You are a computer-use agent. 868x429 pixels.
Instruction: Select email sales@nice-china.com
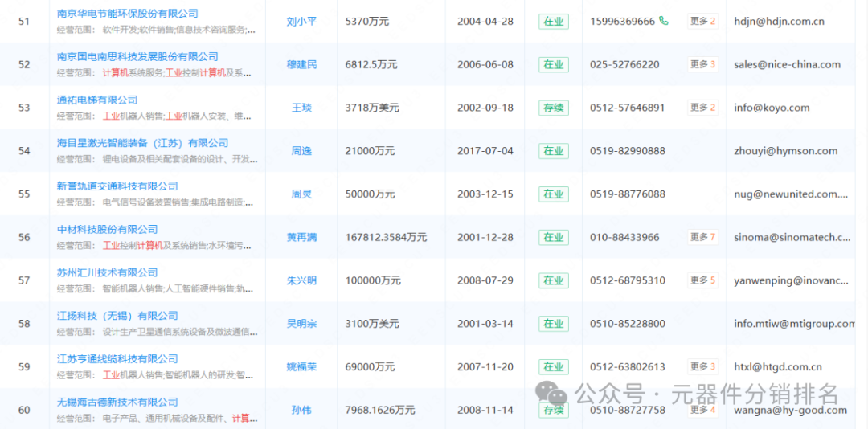pos(787,65)
